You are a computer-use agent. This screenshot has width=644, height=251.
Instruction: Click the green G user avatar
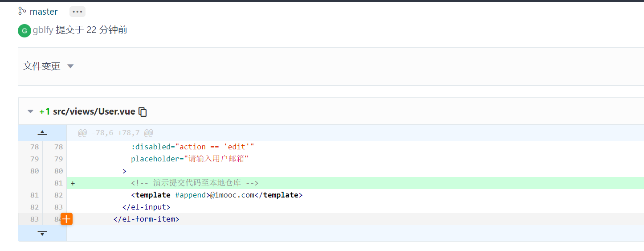24,30
